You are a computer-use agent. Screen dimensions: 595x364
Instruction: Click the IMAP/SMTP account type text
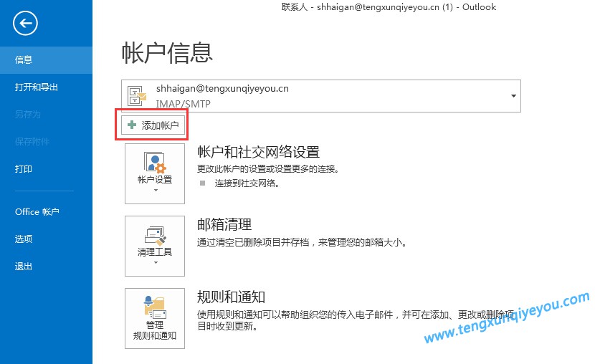[184, 104]
